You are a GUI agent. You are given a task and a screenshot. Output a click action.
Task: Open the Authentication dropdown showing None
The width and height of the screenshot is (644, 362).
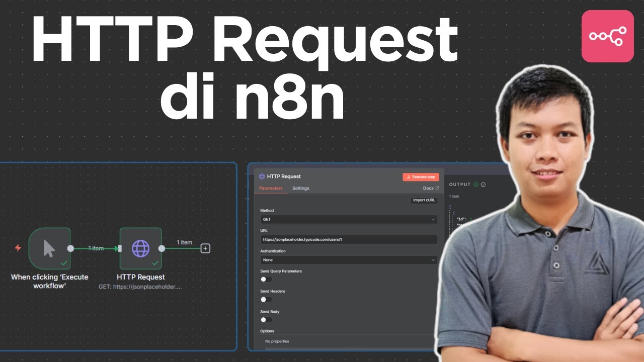[x=349, y=260]
